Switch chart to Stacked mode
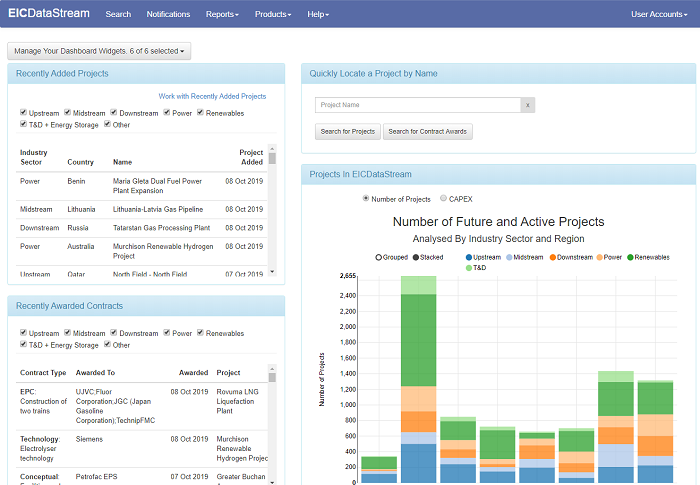This screenshot has height=485, width=700. pos(428,257)
